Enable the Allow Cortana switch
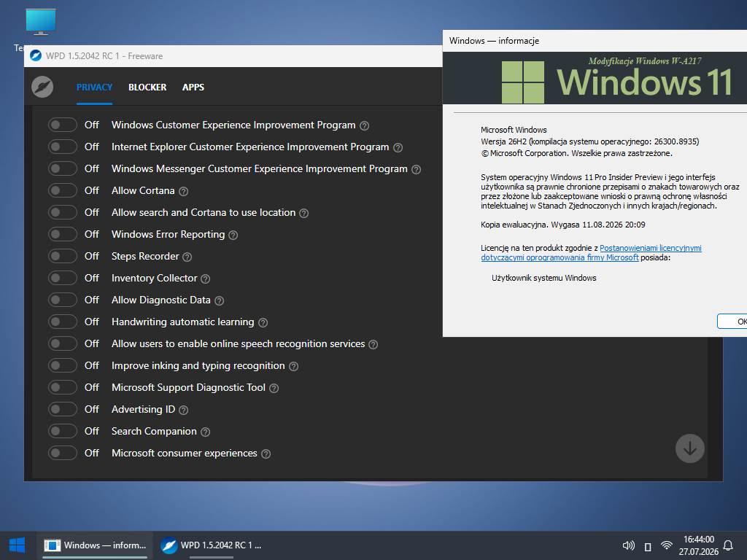Viewport: 747px width, 560px height. (x=63, y=190)
